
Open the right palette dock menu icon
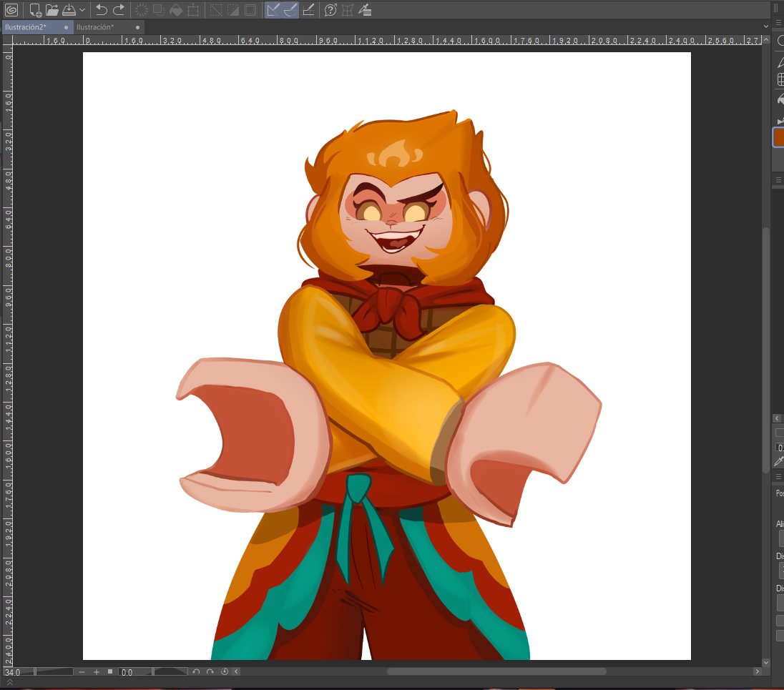778,22
